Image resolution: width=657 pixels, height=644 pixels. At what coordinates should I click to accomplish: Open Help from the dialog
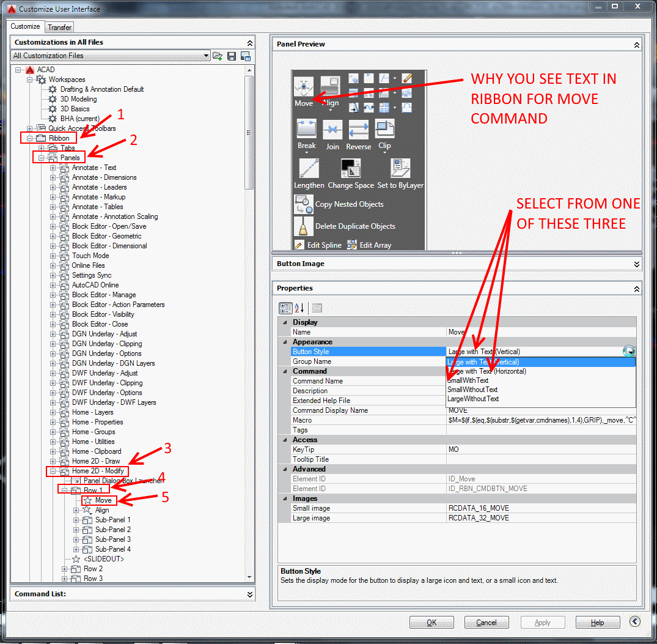(x=598, y=622)
